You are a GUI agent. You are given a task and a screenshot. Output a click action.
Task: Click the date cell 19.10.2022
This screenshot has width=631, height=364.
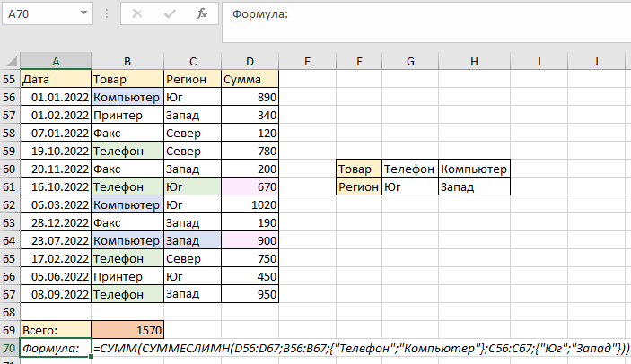pyautogui.click(x=56, y=151)
